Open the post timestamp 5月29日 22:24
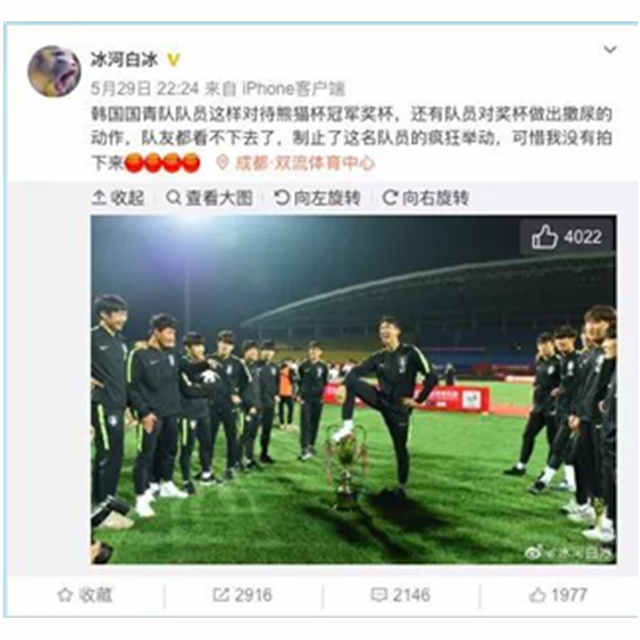The height and width of the screenshot is (640, 640). coord(145,88)
